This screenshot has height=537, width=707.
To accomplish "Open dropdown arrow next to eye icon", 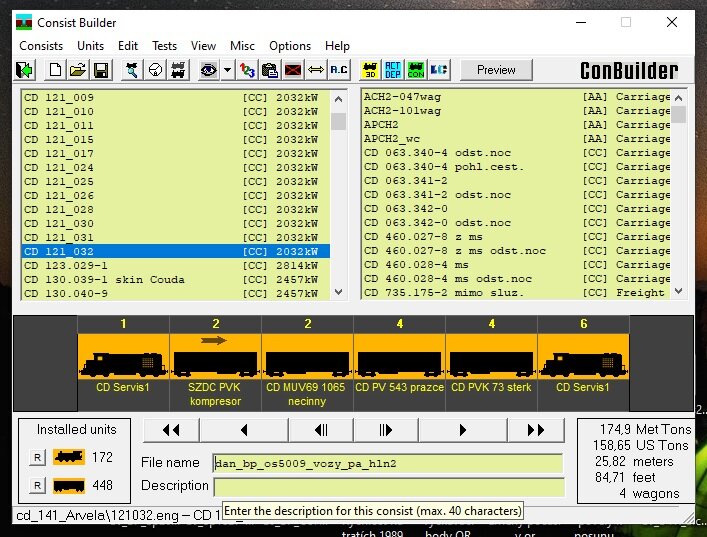I will pyautogui.click(x=227, y=70).
